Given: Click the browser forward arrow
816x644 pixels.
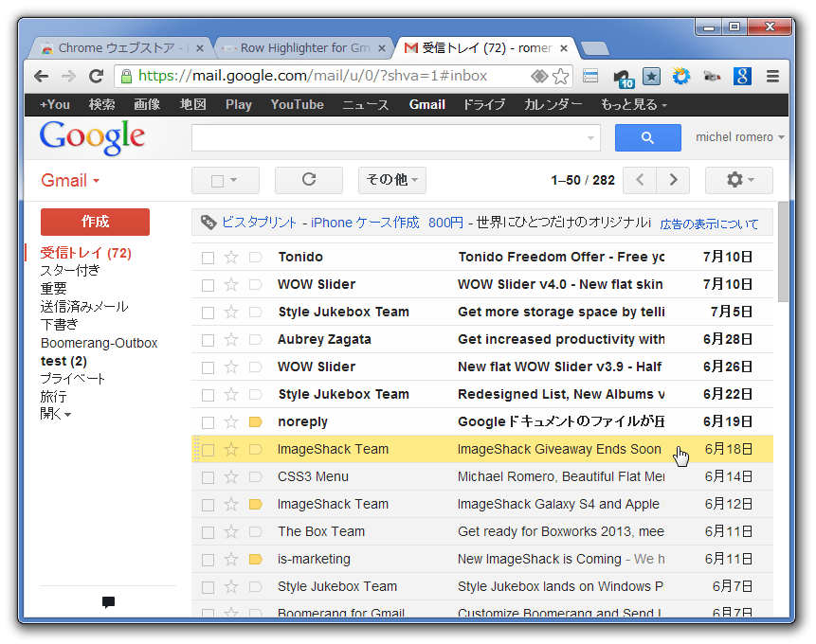Looking at the screenshot, I should click(68, 77).
